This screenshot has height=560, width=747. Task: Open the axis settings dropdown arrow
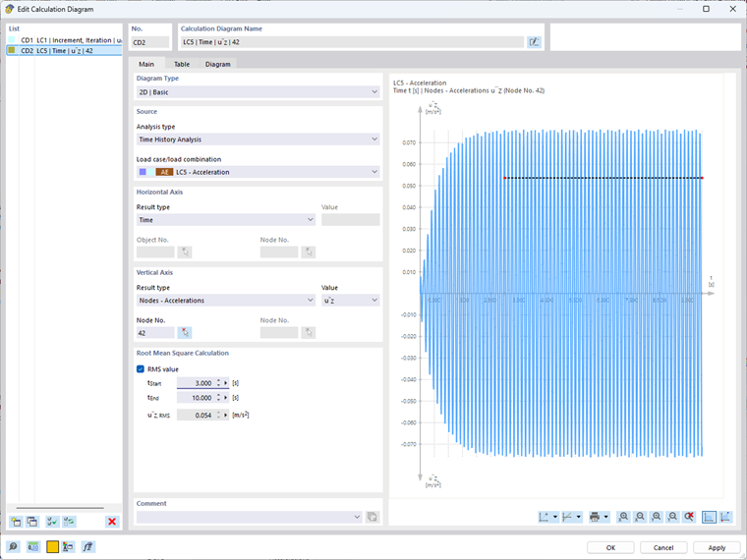point(555,517)
